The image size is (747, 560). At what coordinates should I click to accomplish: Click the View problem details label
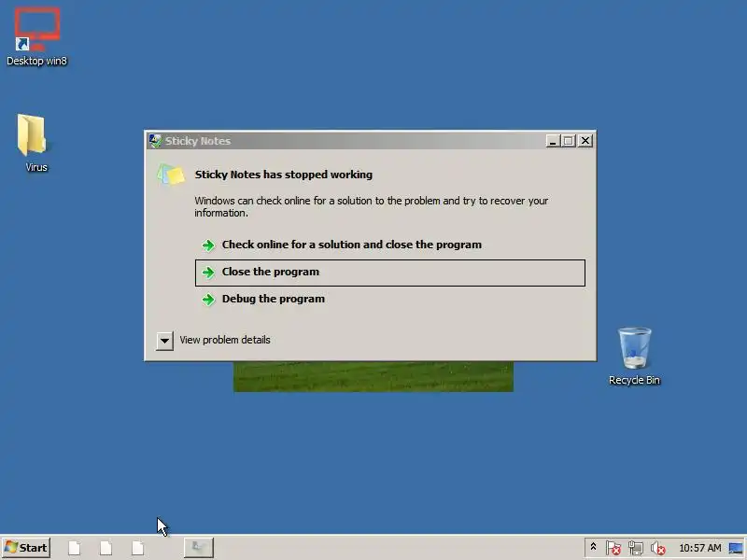click(x=225, y=340)
